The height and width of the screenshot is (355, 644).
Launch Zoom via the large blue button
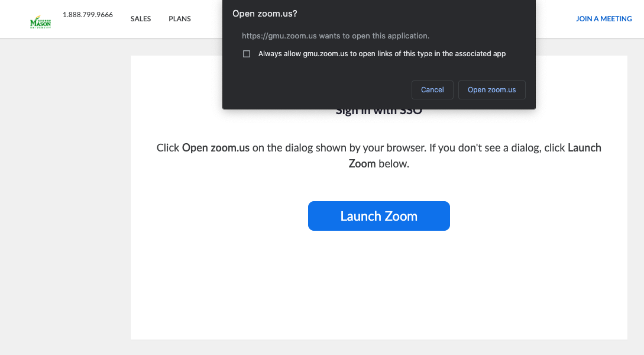click(x=378, y=216)
